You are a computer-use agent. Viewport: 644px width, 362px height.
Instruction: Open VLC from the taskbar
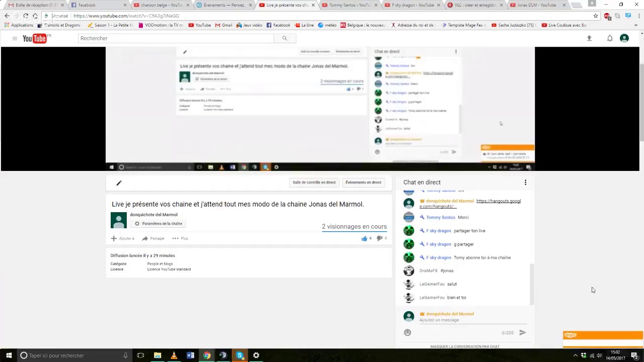click(x=174, y=355)
